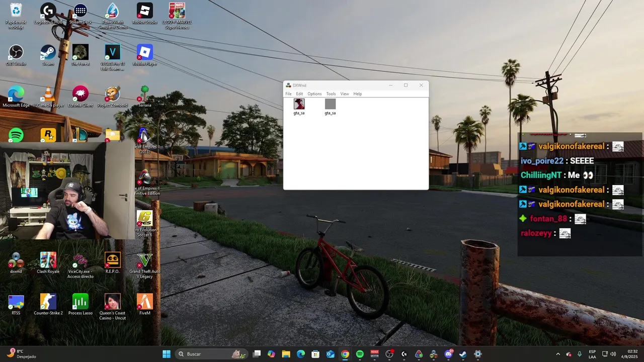Select the Pro Evolution Soccer 6 icon
The width and height of the screenshot is (644, 362).
coord(145,224)
